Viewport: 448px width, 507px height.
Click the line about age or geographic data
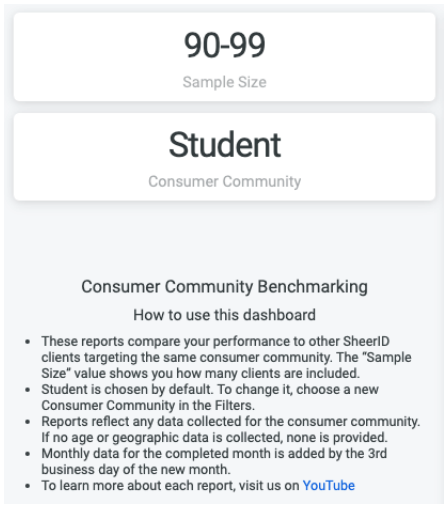tap(214, 437)
